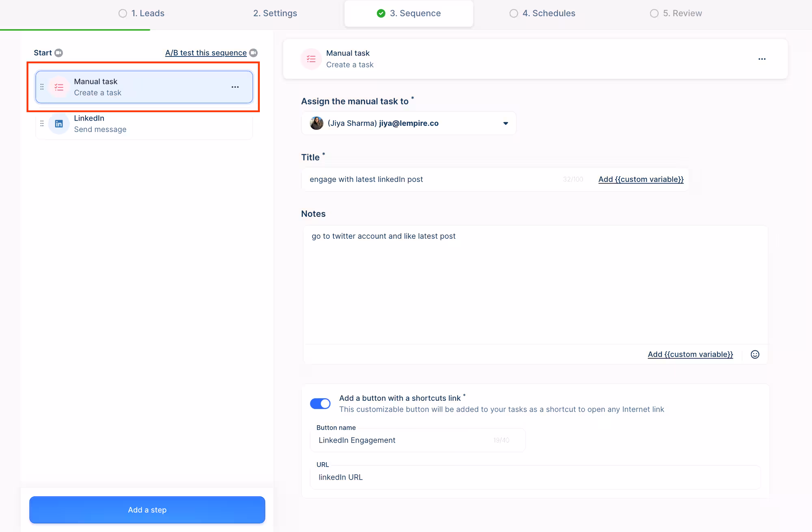The image size is (812, 532).
Task: Open the emoji picker in Notes
Action: [755, 354]
